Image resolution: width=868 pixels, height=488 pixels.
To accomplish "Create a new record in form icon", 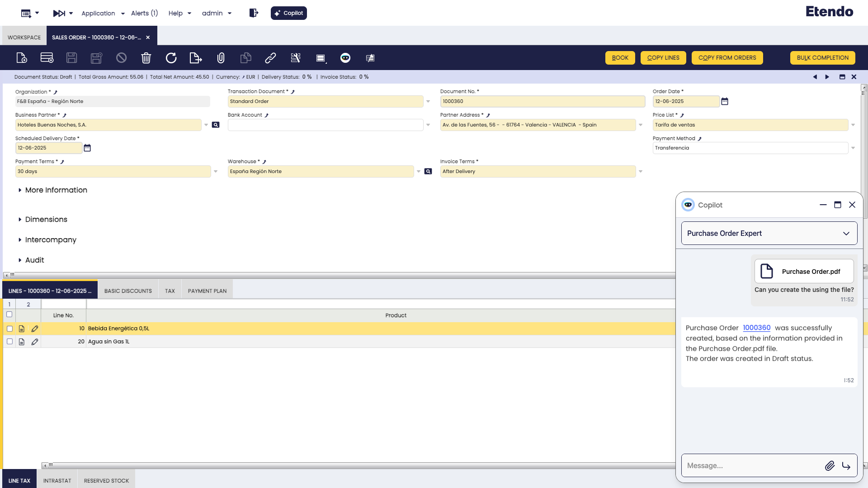I will pyautogui.click(x=22, y=58).
